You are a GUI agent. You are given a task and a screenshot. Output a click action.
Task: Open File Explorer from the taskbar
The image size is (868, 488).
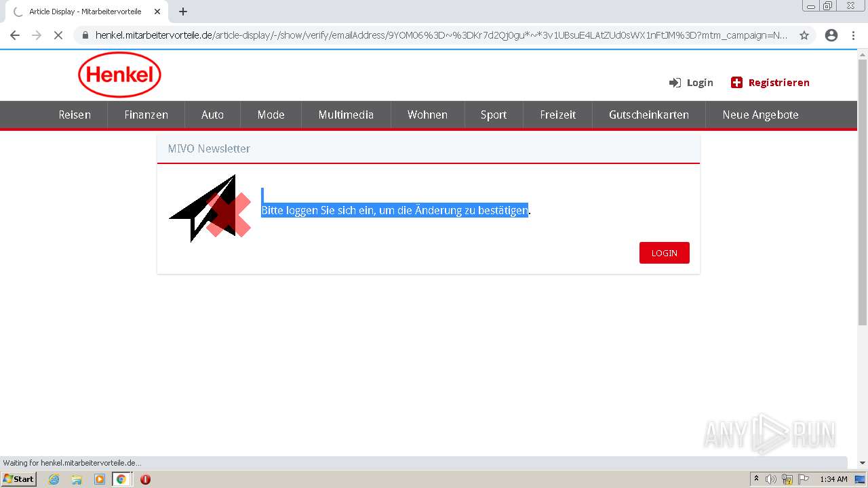77,479
